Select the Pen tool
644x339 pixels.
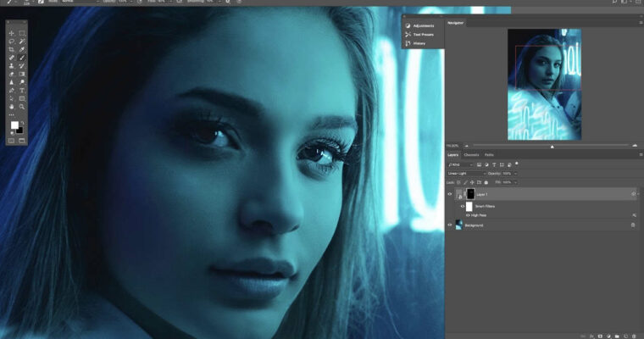point(12,91)
